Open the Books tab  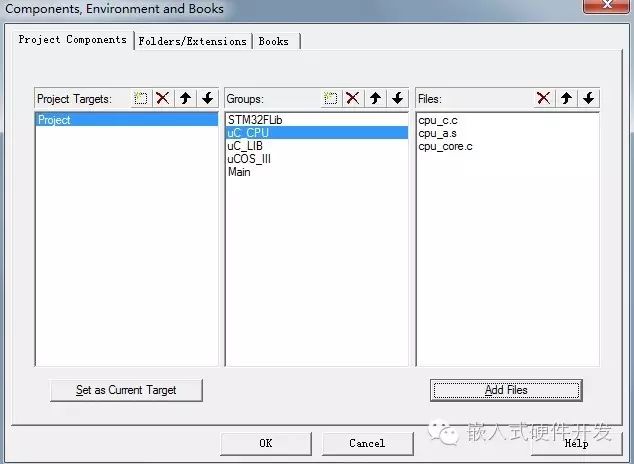tap(276, 41)
